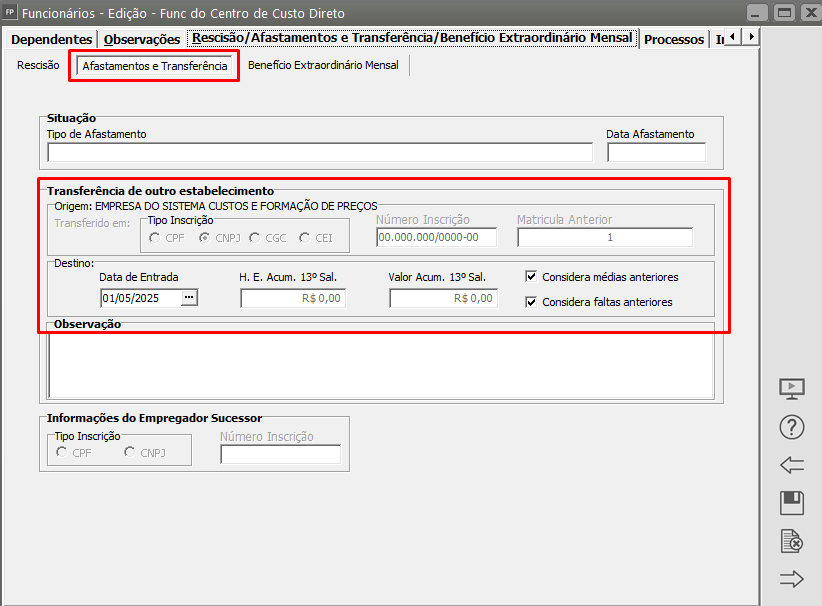Open Benefício Extraordinário Mensal sub-tab
The image size is (822, 606).
(x=323, y=66)
